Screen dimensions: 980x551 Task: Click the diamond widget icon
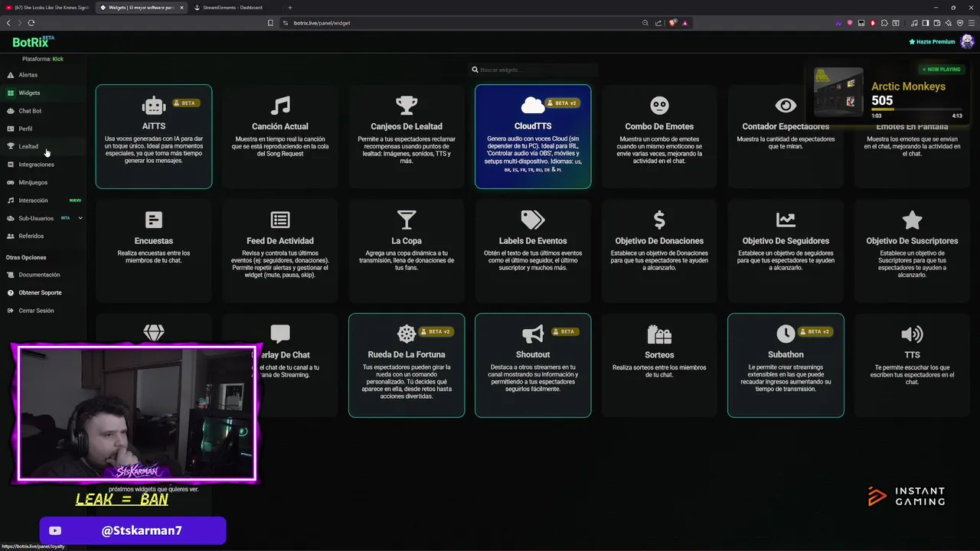pos(154,333)
